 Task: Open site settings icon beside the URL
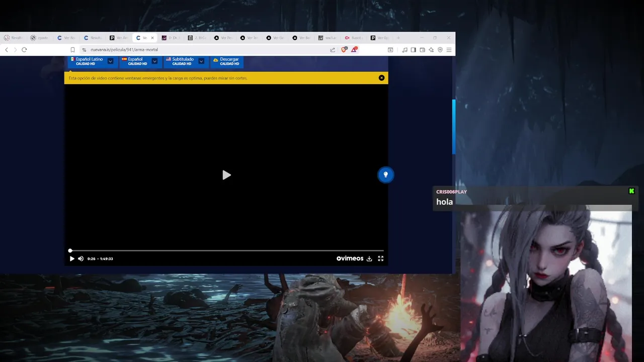pyautogui.click(x=84, y=50)
